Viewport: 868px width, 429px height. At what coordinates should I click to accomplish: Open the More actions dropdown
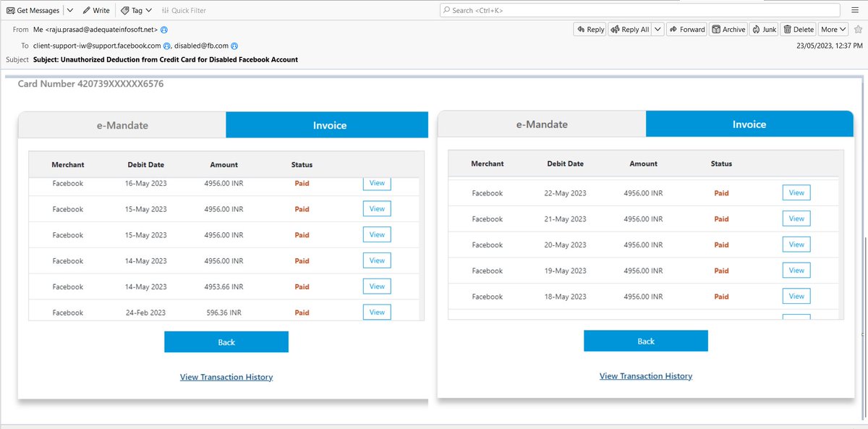833,30
